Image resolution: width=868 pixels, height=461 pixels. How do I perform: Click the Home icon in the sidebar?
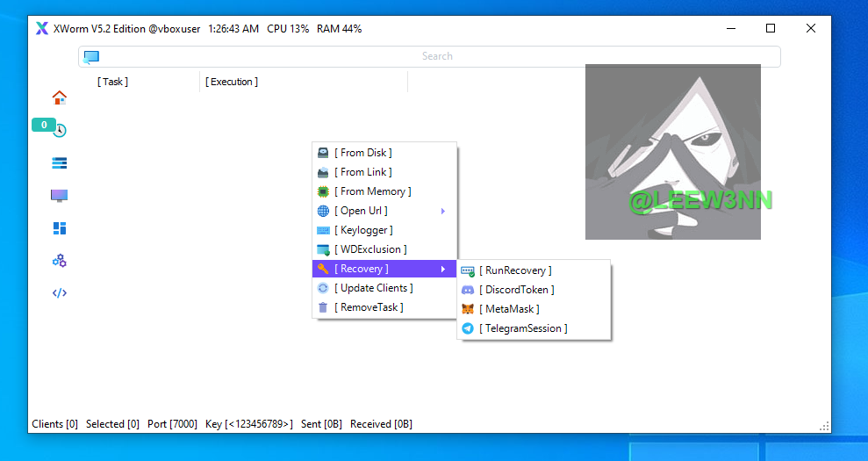[59, 97]
